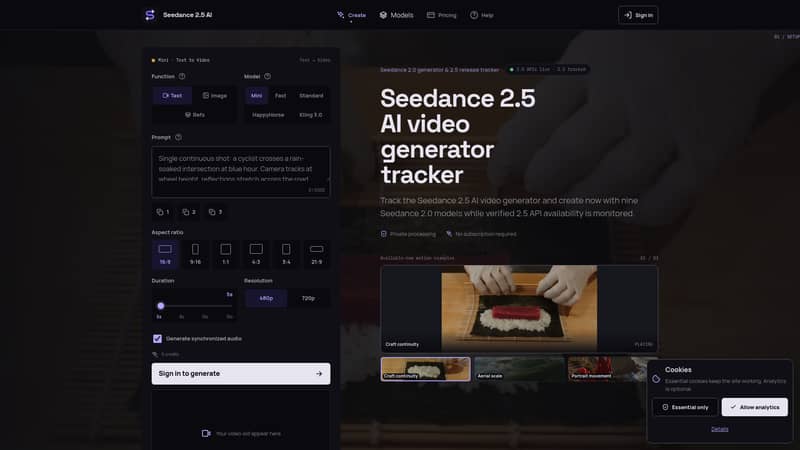Click Seedance 2.5 AI brand name
Image resolution: width=800 pixels, height=450 pixels.
point(187,15)
